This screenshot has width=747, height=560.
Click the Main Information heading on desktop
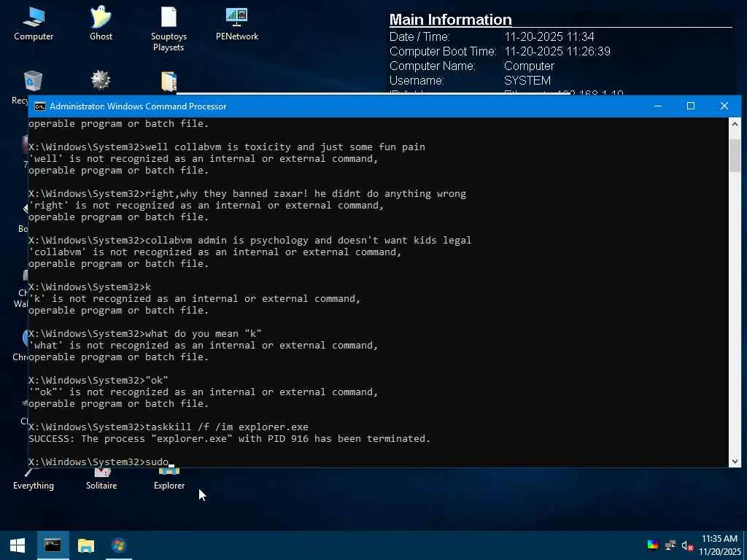tap(451, 20)
